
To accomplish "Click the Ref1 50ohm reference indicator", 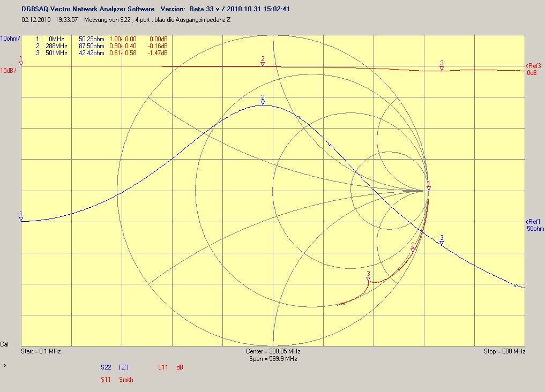I will tap(535, 225).
